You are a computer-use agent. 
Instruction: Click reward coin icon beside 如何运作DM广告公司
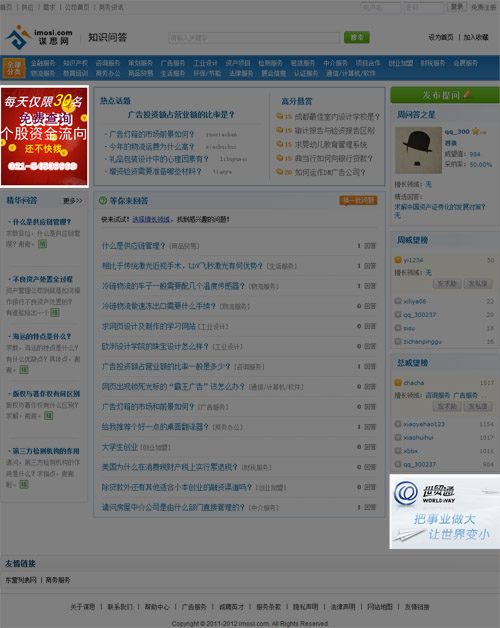point(280,172)
